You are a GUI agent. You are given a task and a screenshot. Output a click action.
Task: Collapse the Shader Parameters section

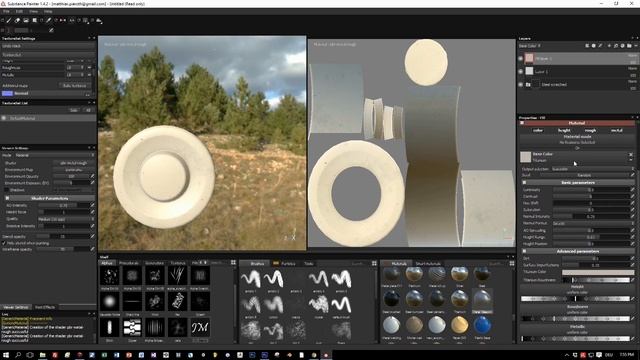click(x=7, y=198)
